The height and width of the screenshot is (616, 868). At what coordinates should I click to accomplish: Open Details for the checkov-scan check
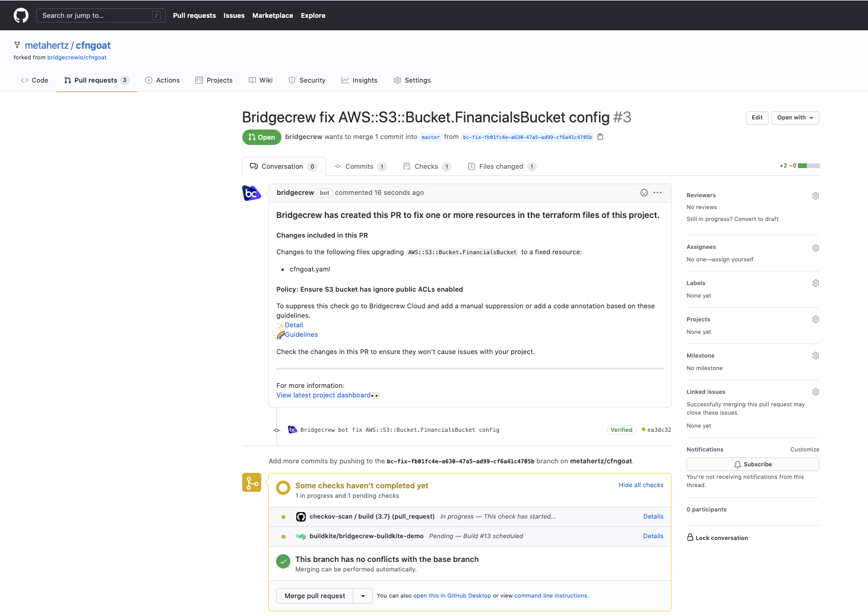(653, 517)
